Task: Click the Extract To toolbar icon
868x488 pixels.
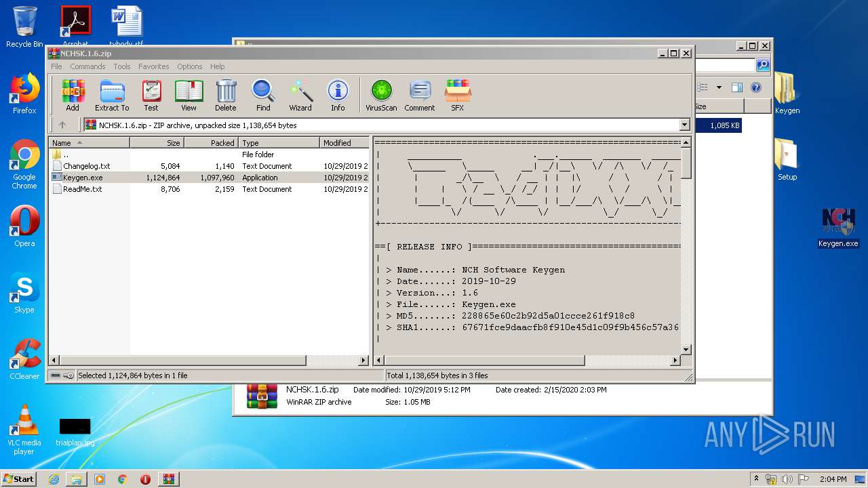Action: coord(112,96)
